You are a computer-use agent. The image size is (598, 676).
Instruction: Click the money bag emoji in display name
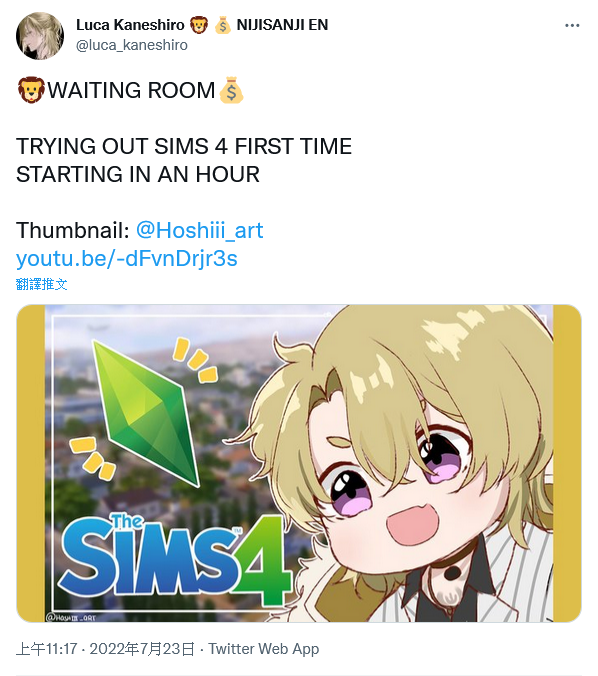(x=222, y=25)
